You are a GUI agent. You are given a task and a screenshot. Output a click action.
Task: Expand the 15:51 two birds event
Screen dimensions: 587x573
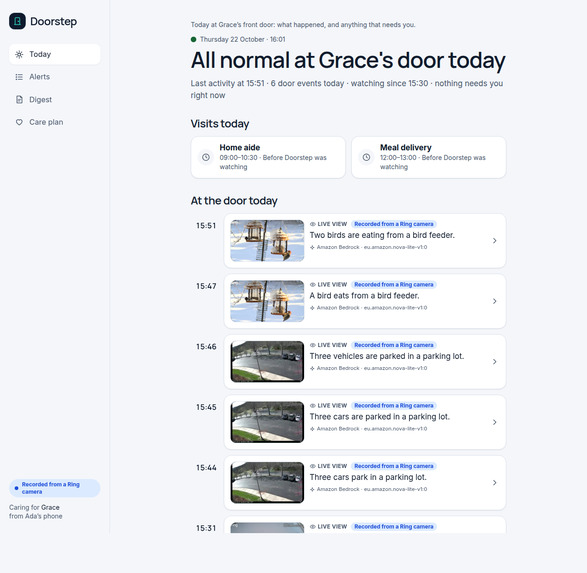click(x=495, y=241)
